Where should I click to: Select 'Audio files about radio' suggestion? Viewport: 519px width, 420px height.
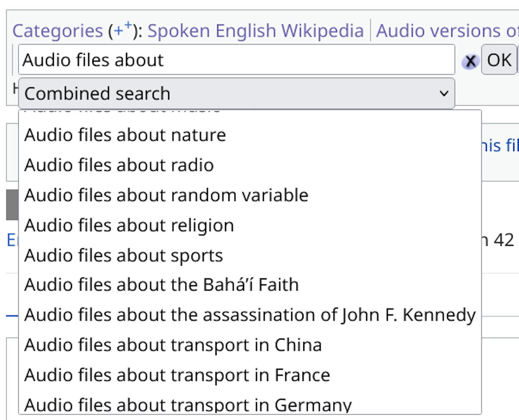(250, 165)
